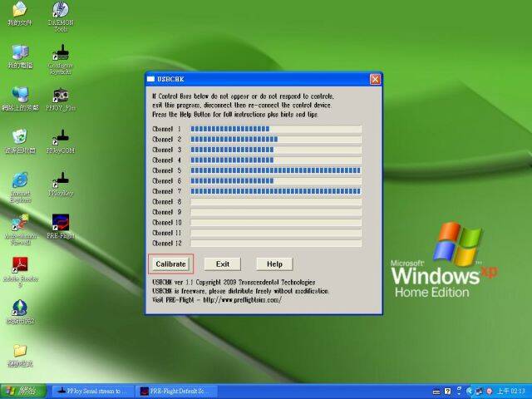
Task: Open the Adobe Reader 9 shortcut
Action: (20, 272)
